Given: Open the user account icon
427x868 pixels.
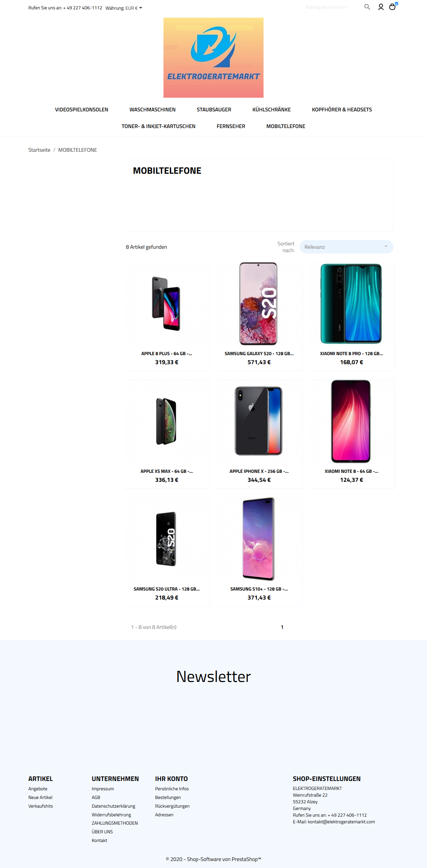Looking at the screenshot, I should [381, 7].
